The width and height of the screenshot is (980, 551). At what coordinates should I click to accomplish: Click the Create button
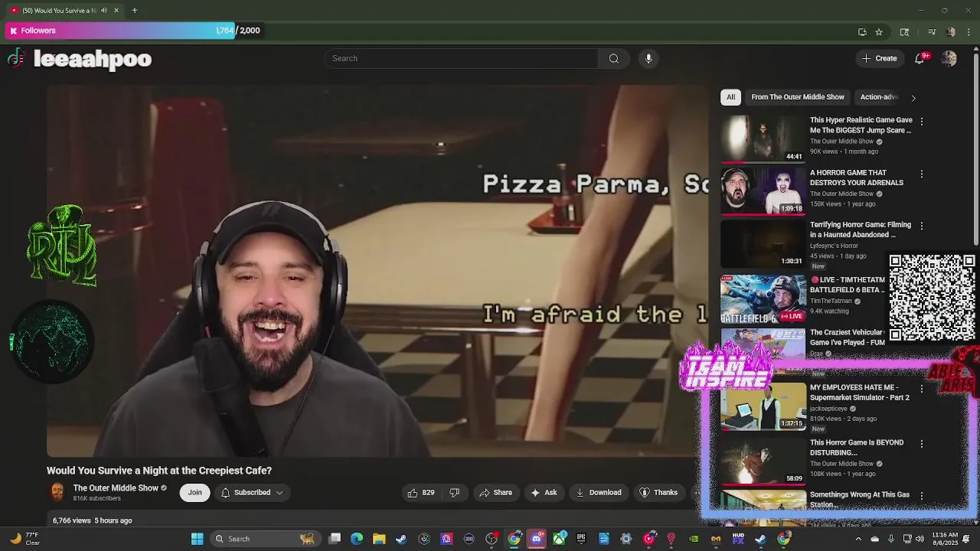pos(879,58)
